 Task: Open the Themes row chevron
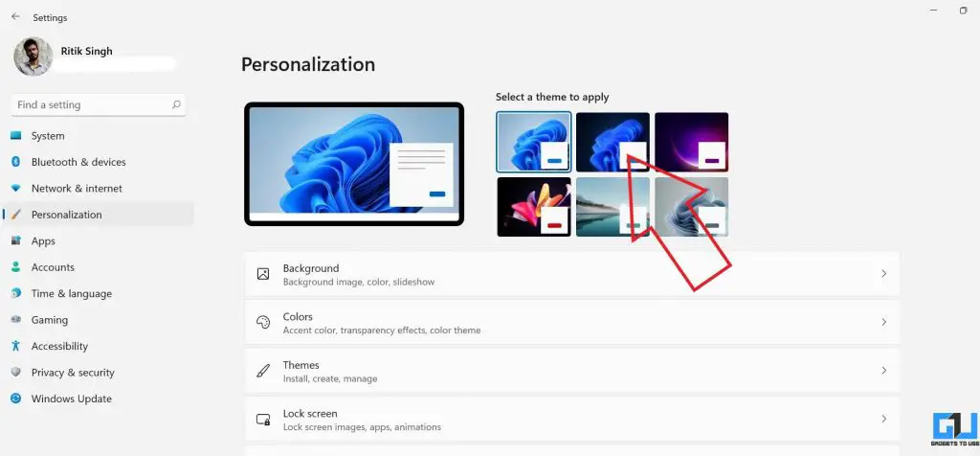click(x=882, y=371)
